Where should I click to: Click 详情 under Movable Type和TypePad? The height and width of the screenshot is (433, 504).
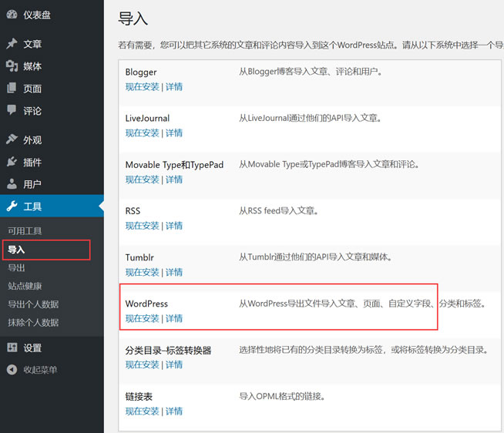coord(174,180)
